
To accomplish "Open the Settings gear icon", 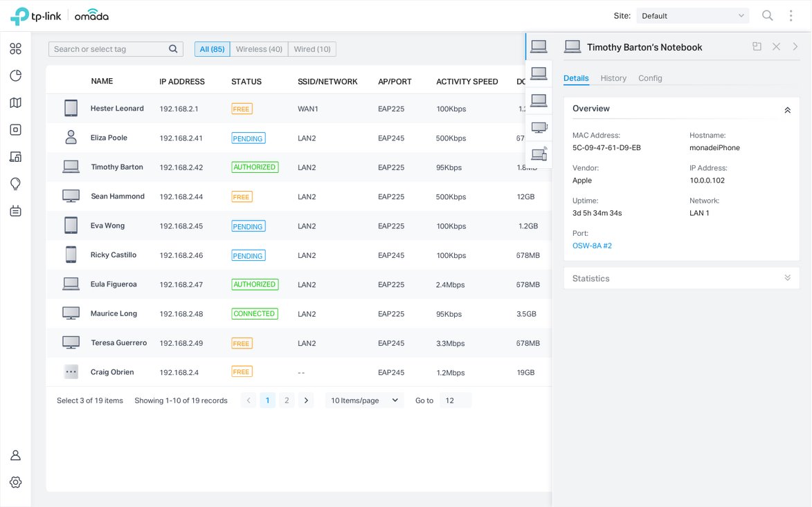I will (x=15, y=482).
